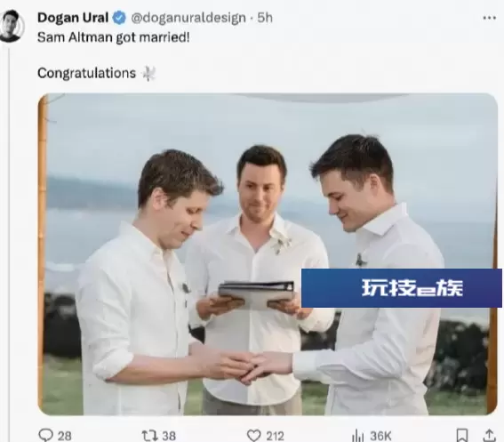The height and width of the screenshot is (442, 504).
Task: Click the 36K views count
Action: (x=381, y=436)
